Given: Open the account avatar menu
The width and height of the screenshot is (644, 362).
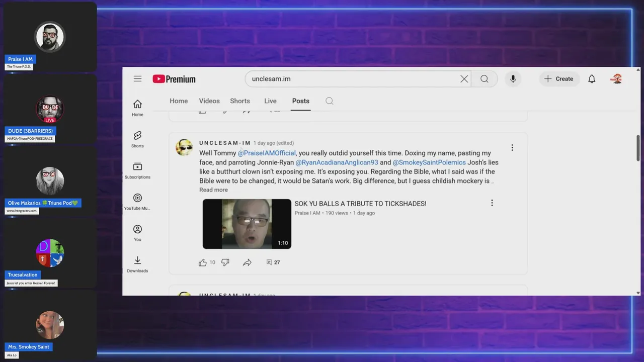Looking at the screenshot, I should 616,79.
